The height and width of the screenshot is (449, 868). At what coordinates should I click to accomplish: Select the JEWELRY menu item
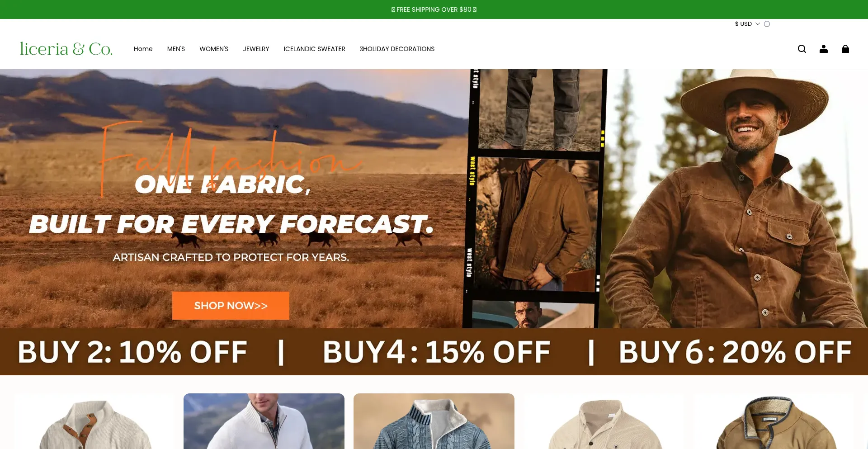pyautogui.click(x=256, y=49)
